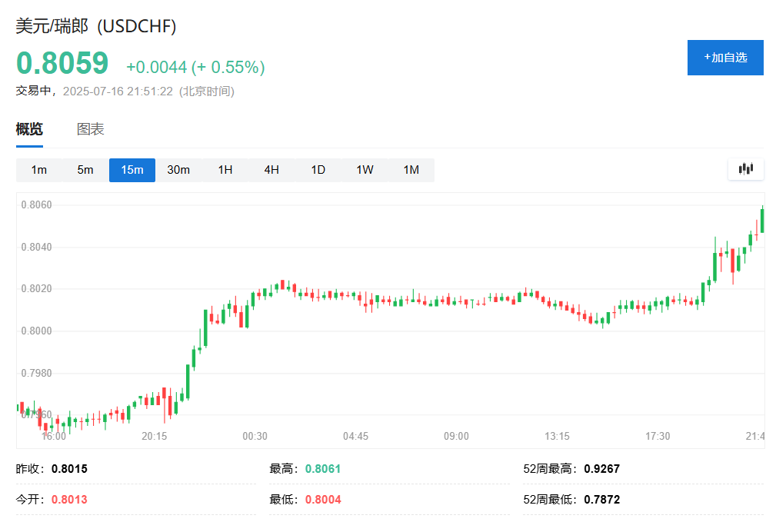This screenshot has height=532, width=776.
Task: Click the change value +0.0044 (+ 0.55%)
Action: tap(195, 67)
